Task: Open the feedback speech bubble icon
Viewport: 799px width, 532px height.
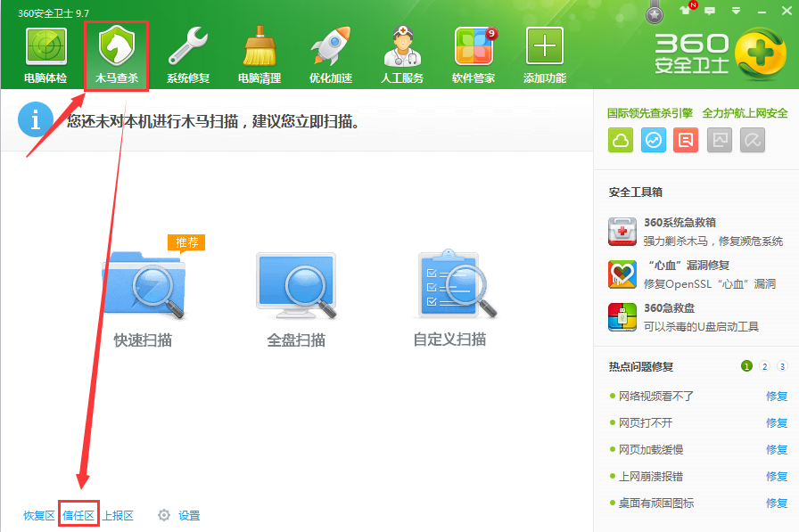Action: click(x=710, y=11)
